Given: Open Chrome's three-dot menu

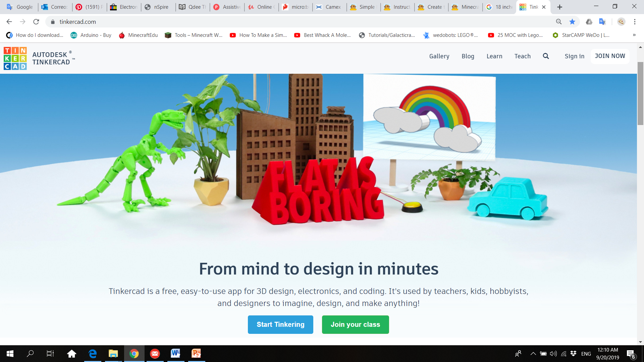Looking at the screenshot, I should click(634, 21).
